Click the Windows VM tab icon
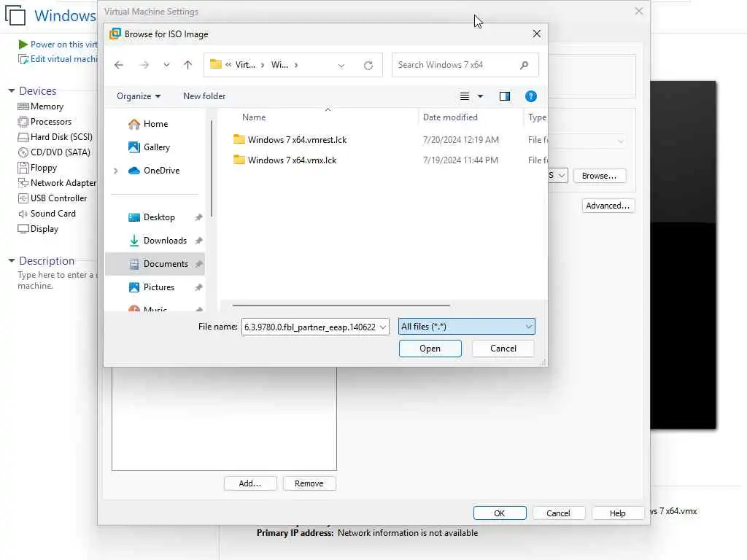The height and width of the screenshot is (560, 747). pyautogui.click(x=15, y=15)
